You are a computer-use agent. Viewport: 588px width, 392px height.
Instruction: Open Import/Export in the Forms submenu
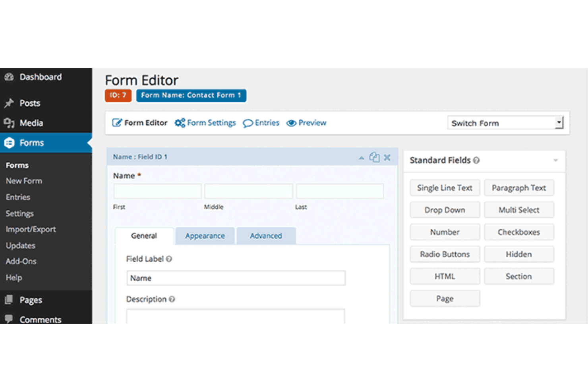click(x=31, y=230)
